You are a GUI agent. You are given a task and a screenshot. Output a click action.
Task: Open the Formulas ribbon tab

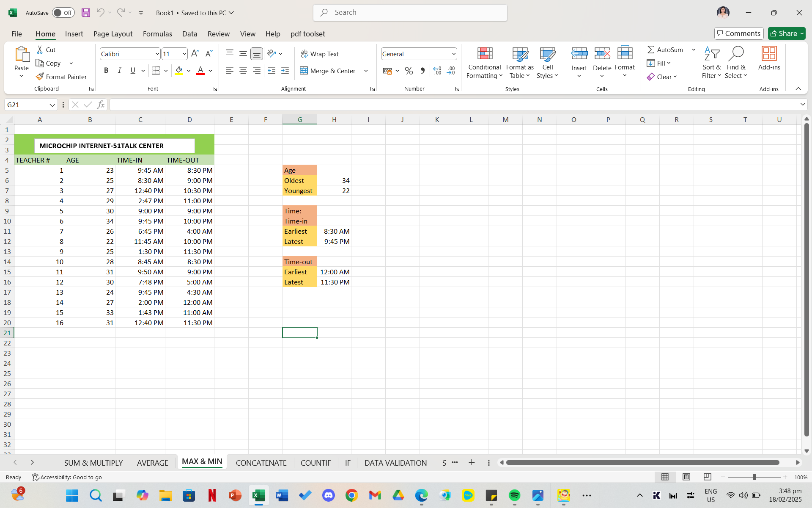tap(157, 34)
